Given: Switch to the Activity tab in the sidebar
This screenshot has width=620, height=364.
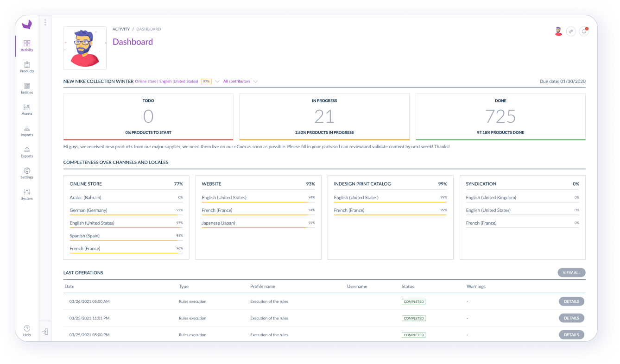Looking at the screenshot, I should [x=26, y=46].
